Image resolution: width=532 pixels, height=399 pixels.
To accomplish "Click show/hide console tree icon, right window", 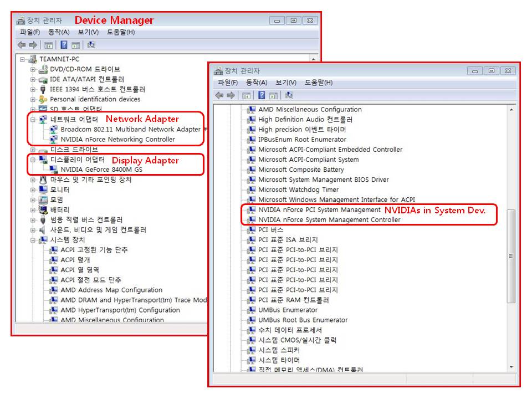I will (x=246, y=96).
